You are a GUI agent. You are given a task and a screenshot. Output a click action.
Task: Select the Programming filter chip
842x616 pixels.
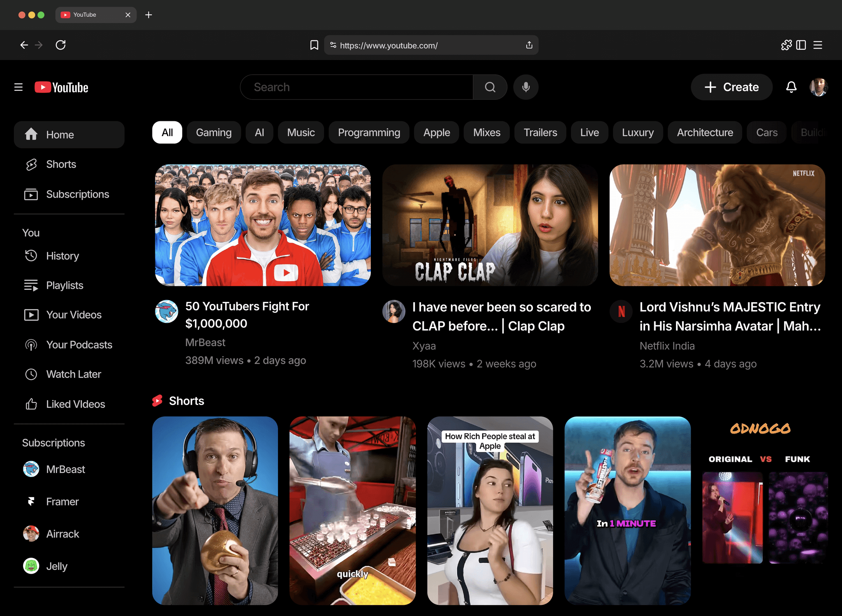pyautogui.click(x=369, y=132)
